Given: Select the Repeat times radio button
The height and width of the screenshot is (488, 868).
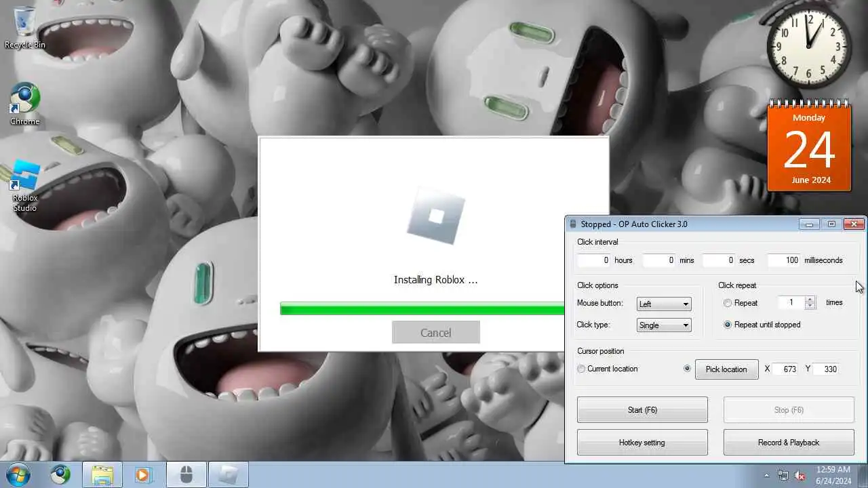Looking at the screenshot, I should click(728, 303).
